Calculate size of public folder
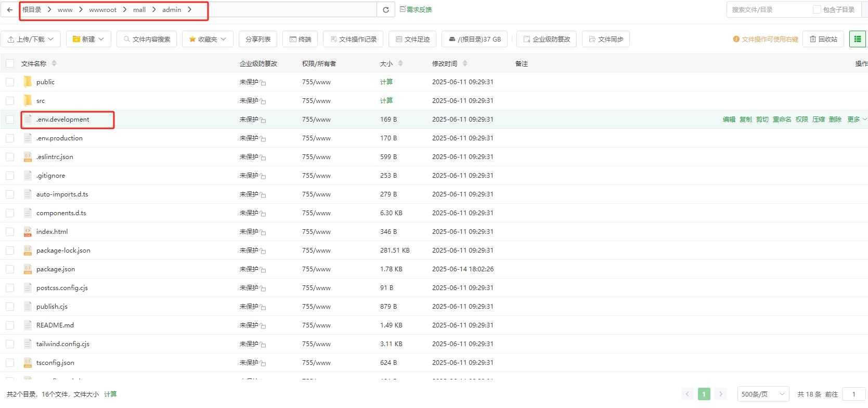868x408 pixels. (x=386, y=82)
